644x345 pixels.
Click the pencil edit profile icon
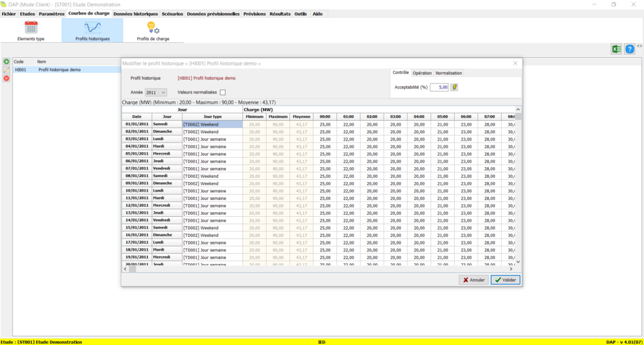6,70
